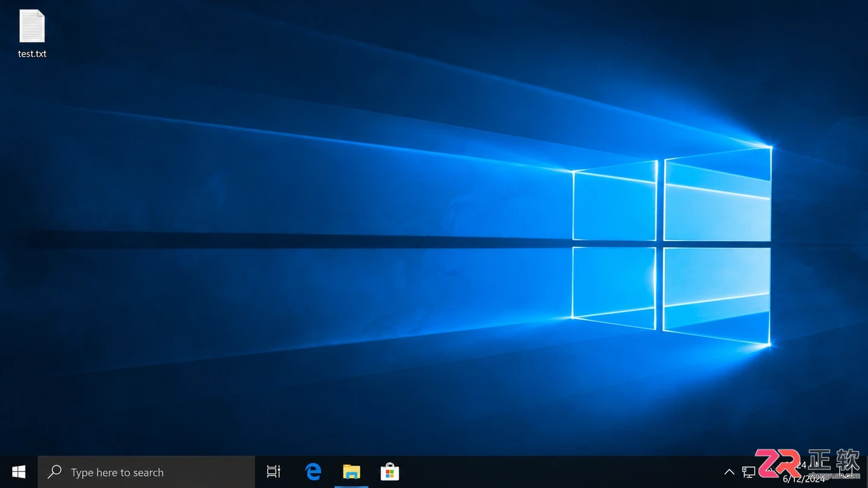Select the test.txt file on the desktop
Image resolution: width=868 pixels, height=488 pixels.
tap(32, 34)
